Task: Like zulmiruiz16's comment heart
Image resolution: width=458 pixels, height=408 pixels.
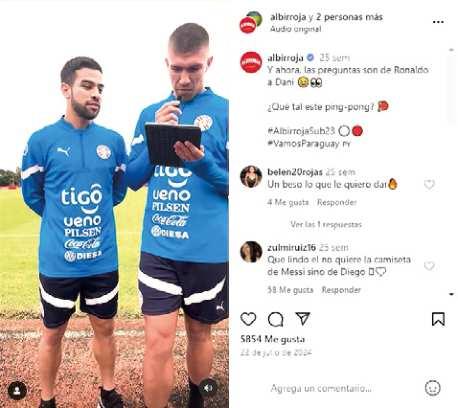Action: click(429, 266)
